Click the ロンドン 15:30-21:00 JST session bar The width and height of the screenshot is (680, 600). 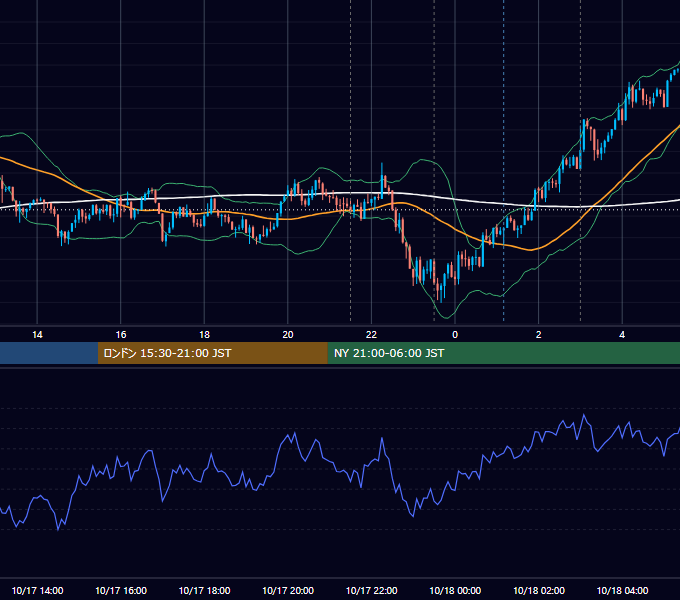point(212,353)
